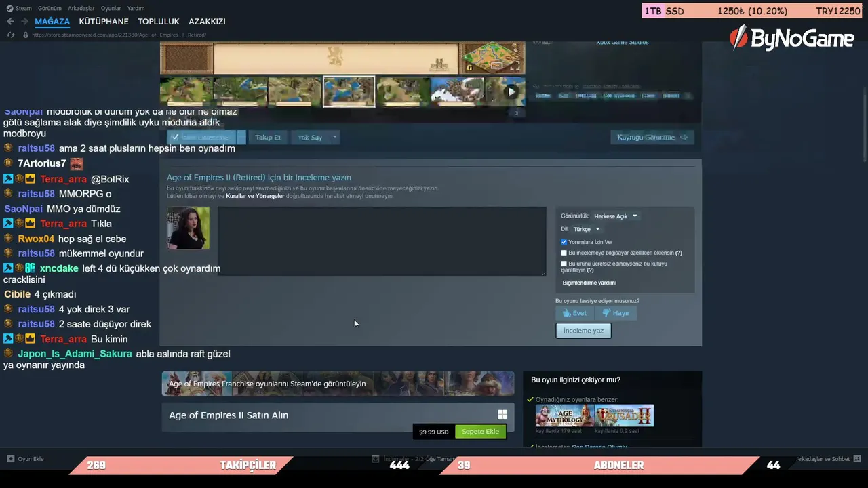This screenshot has height=488, width=868.
Task: Open the Dil Türkçe language dropdown
Action: click(587, 229)
